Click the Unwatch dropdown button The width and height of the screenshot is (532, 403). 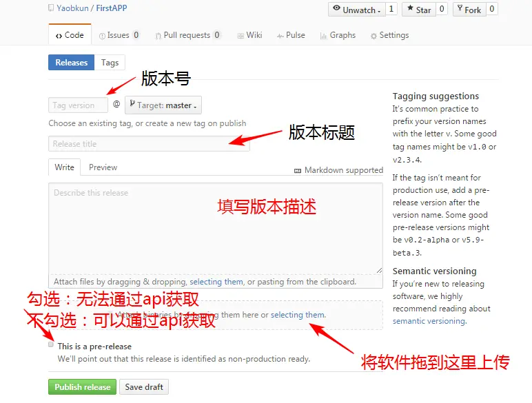(356, 10)
